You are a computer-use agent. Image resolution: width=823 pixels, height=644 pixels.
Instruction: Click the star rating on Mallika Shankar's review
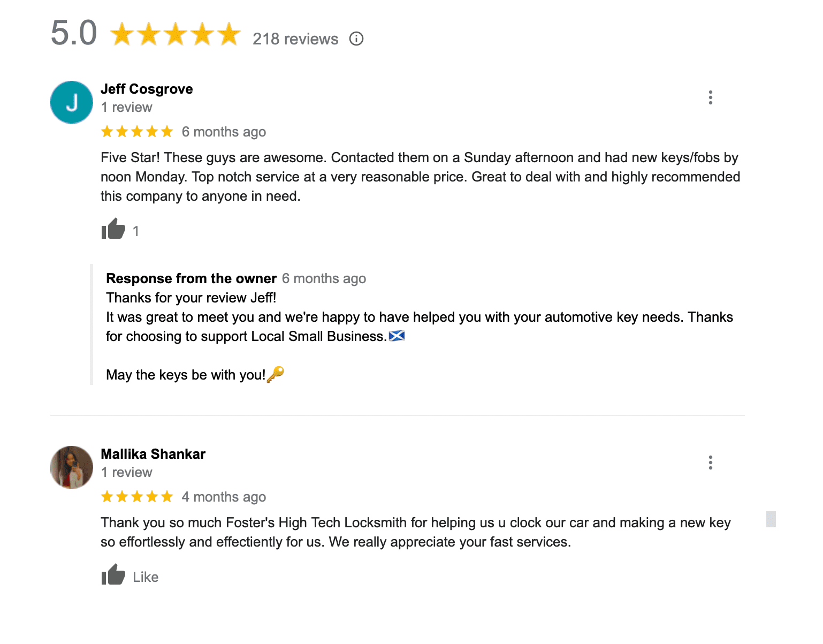click(x=137, y=497)
